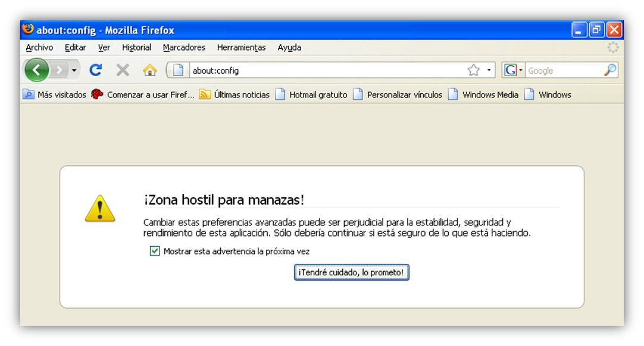Open the Archivo menu

[39, 48]
